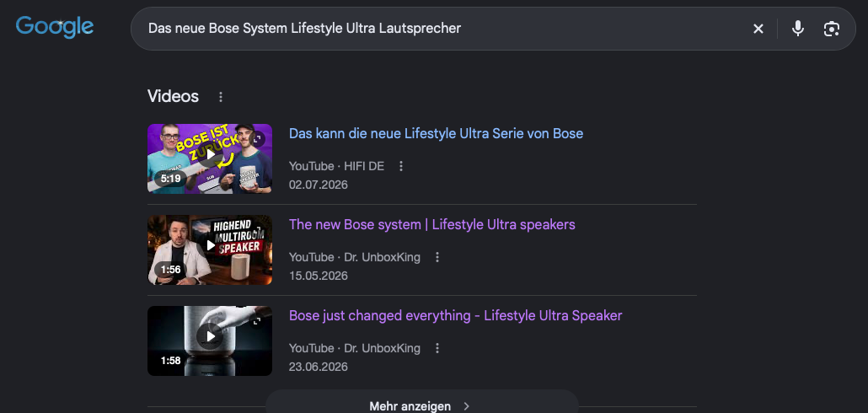Open 'Bose just changed everything' video link
Image resolution: width=868 pixels, height=413 pixels.
(x=455, y=315)
